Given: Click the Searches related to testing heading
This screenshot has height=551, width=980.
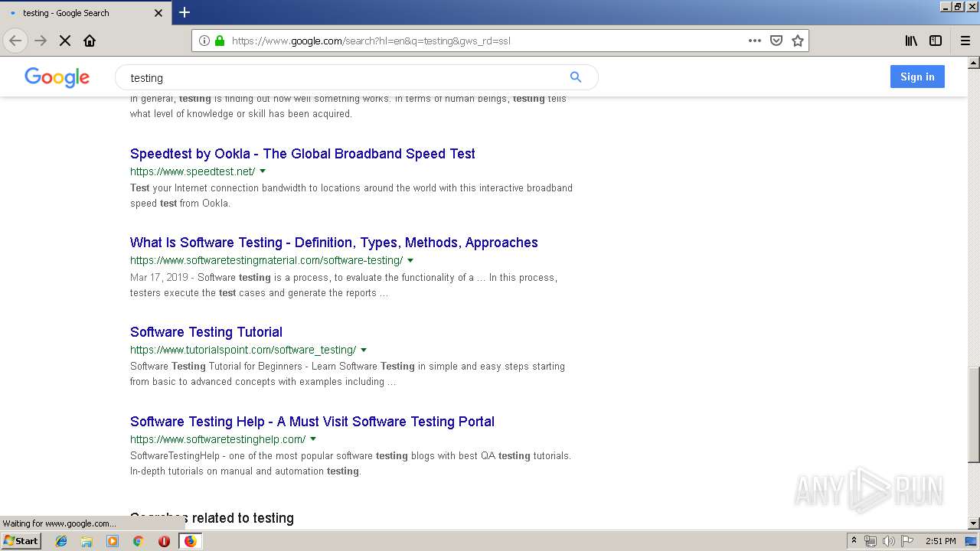Looking at the screenshot, I should [212, 518].
